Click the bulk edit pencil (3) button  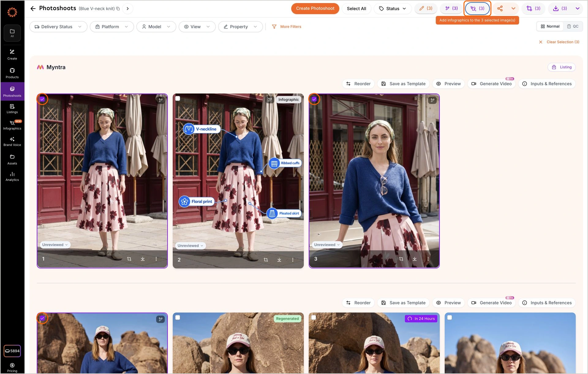coord(426,9)
